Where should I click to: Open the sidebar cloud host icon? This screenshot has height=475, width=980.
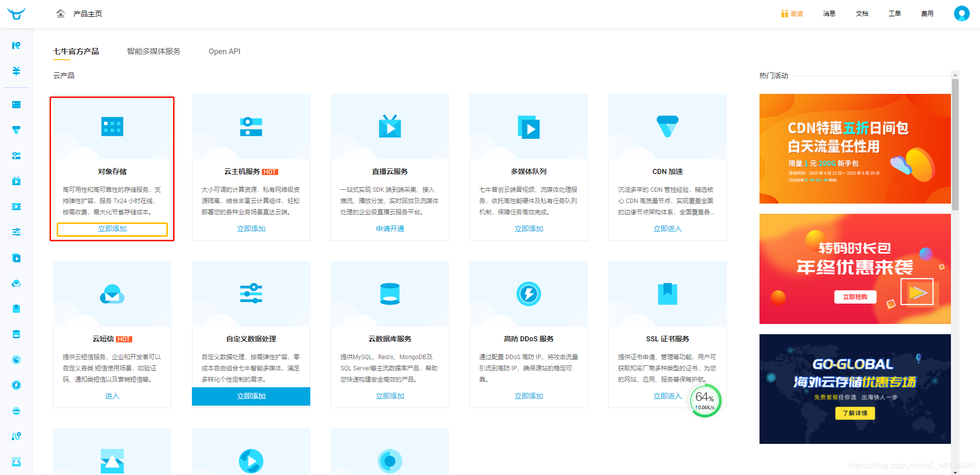(x=16, y=156)
